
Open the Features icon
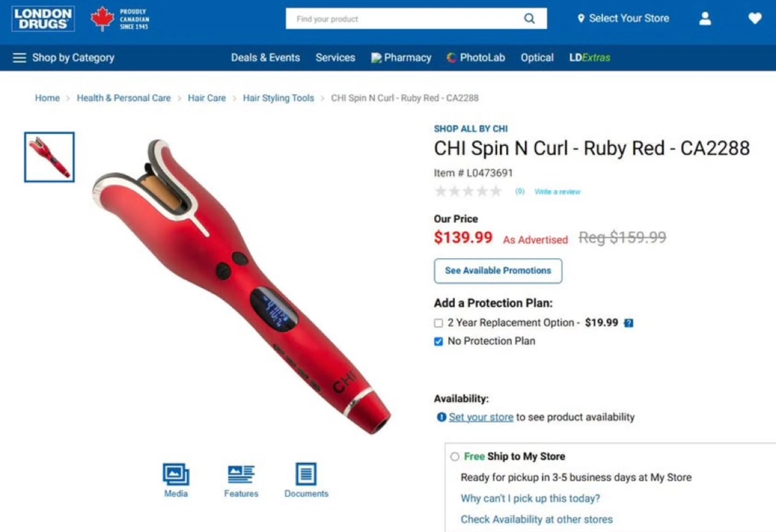pyautogui.click(x=241, y=474)
